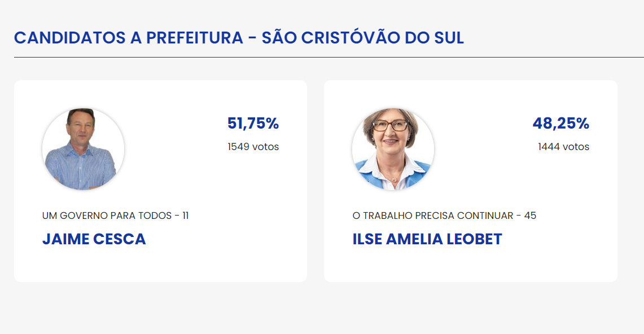
Task: Click the 51,75% vote percentage
Action: pos(253,124)
